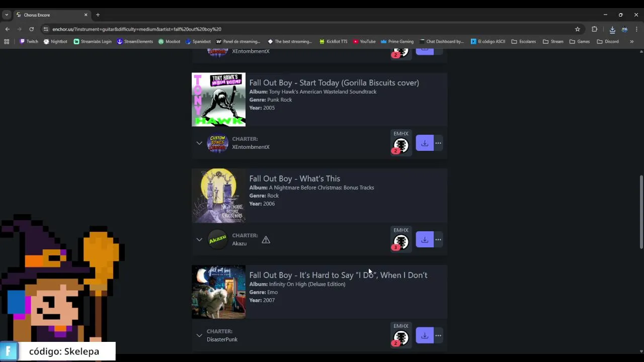644x362 pixels.
Task: Open Prime Gaming bookmark
Action: coord(397,42)
